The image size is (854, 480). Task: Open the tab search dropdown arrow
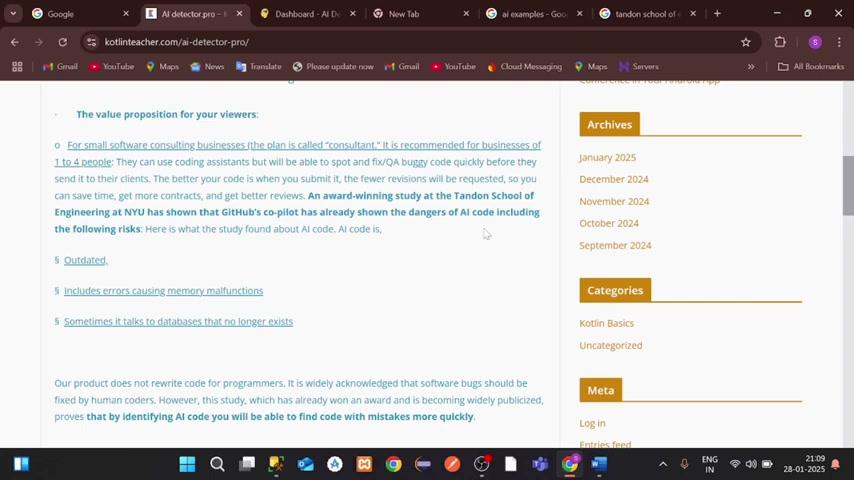(13, 14)
